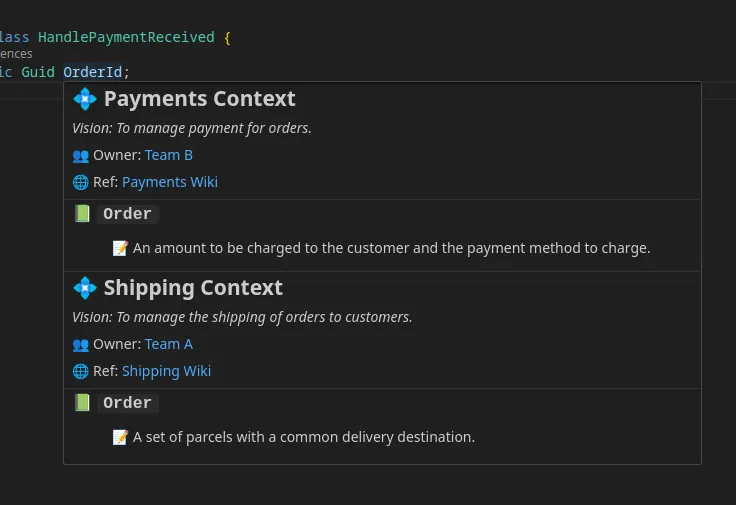Viewport: 736px width, 505px height.
Task: Click the memo icon before parcels definition
Action: click(120, 437)
